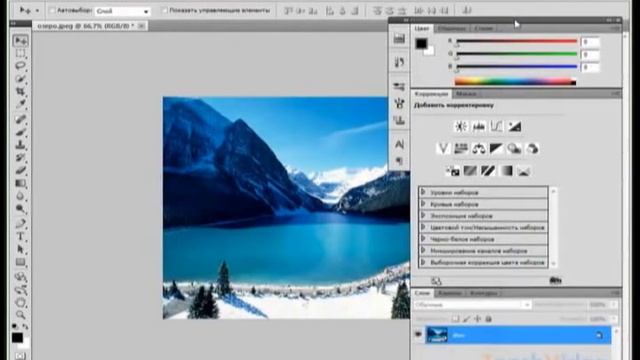640x360 pixels.
Task: Add a Posterize adjustment
Action: click(x=470, y=171)
